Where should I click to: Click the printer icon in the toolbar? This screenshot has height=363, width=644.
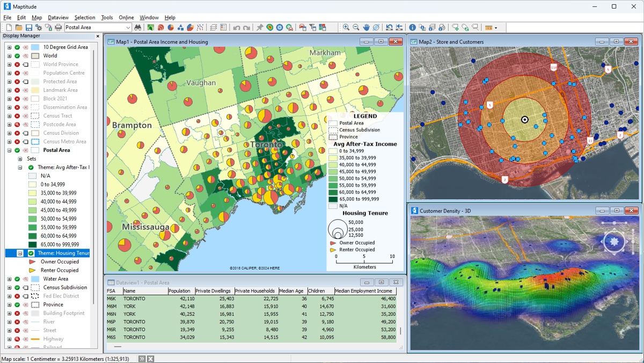(58, 27)
